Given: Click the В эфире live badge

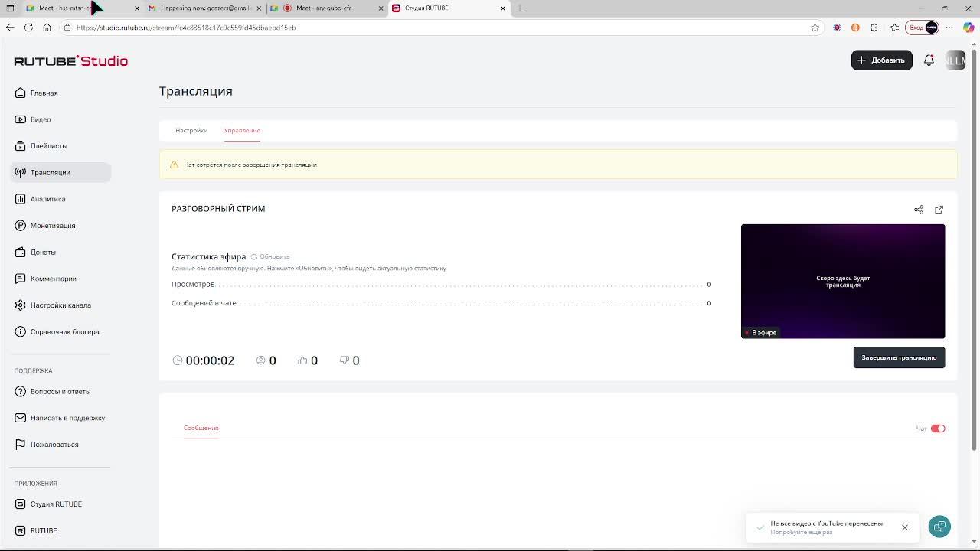Looking at the screenshot, I should tap(760, 332).
